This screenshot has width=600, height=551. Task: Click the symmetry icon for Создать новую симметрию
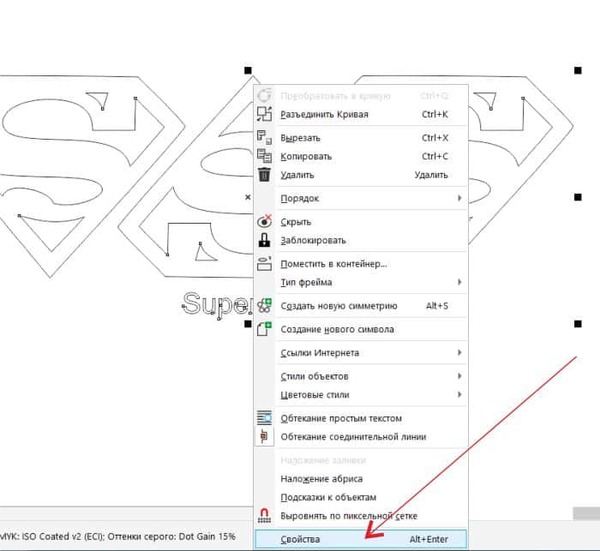coord(264,306)
